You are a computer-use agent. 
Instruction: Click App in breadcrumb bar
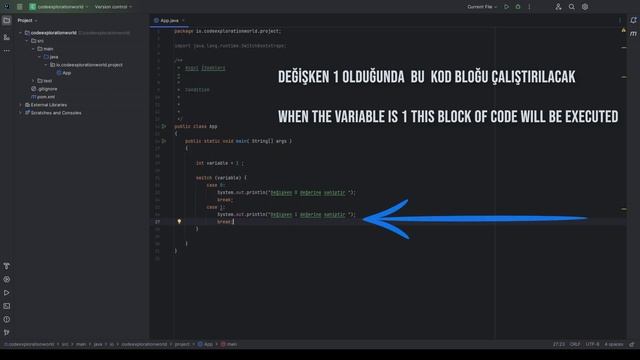pos(205,344)
